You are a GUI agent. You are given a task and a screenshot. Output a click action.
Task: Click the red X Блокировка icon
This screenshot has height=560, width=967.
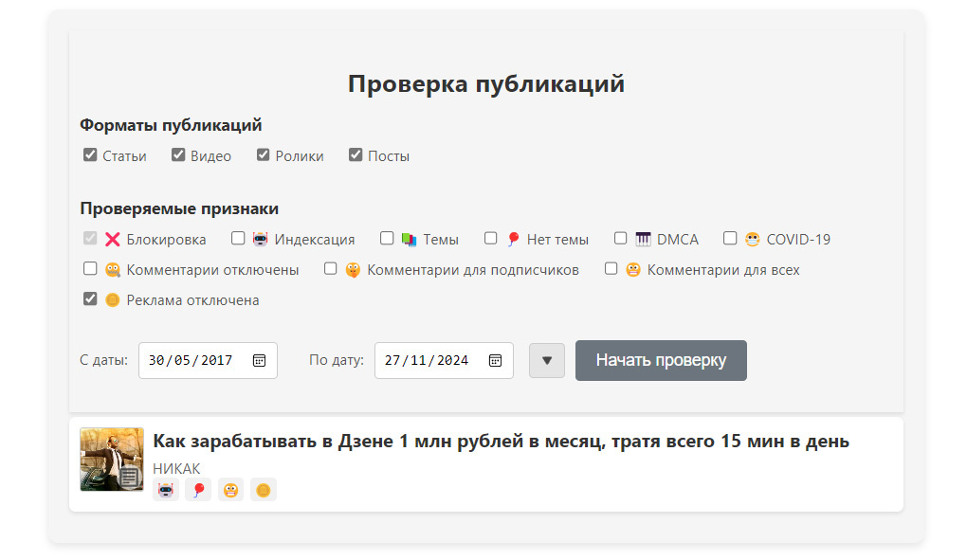click(112, 239)
